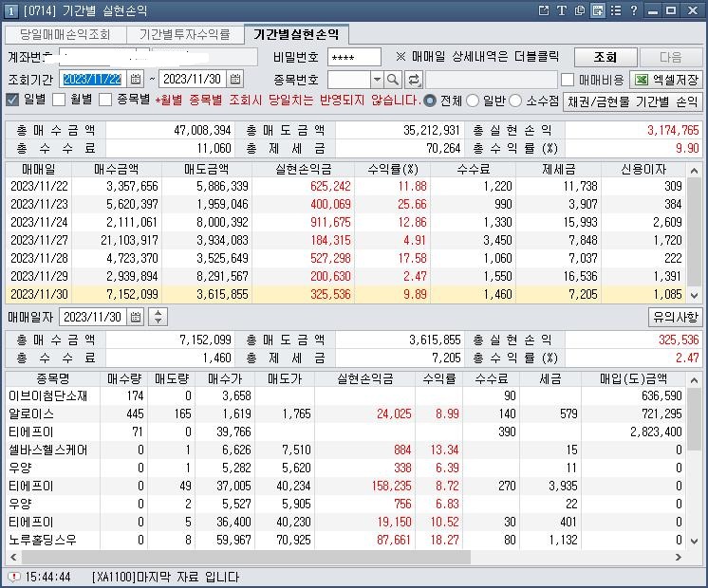Open 채권/금현물 기간별 손익 button
The image size is (708, 588).
[x=633, y=101]
